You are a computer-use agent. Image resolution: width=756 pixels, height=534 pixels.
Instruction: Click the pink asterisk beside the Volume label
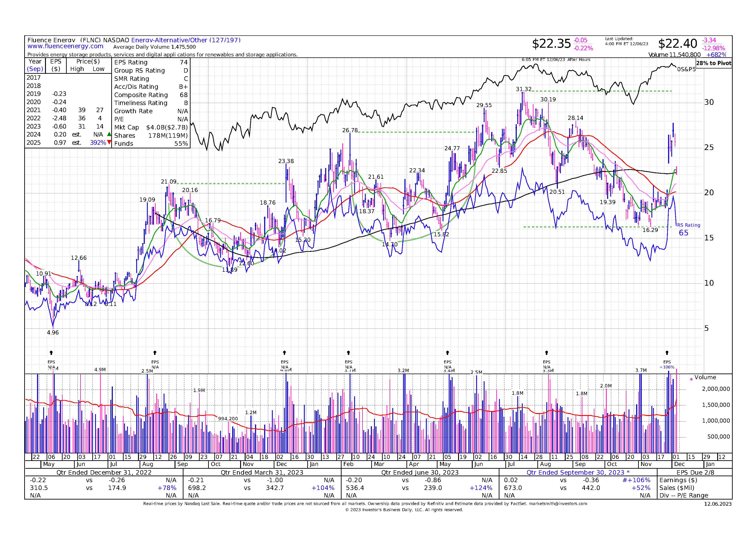coord(691,380)
